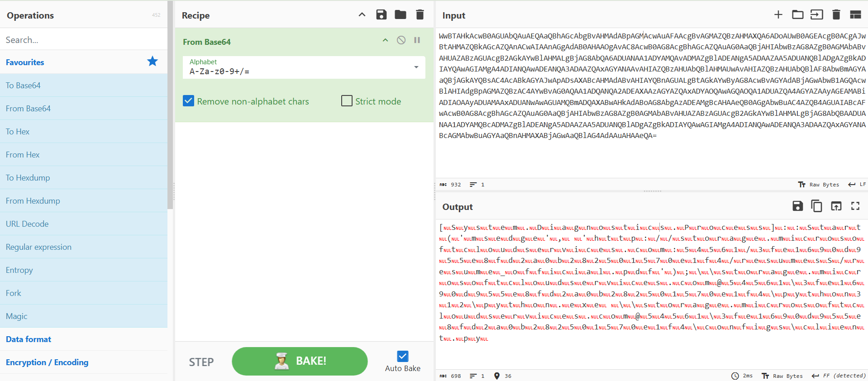Open the Alphabet dropdown
The image size is (868, 381).
(416, 67)
